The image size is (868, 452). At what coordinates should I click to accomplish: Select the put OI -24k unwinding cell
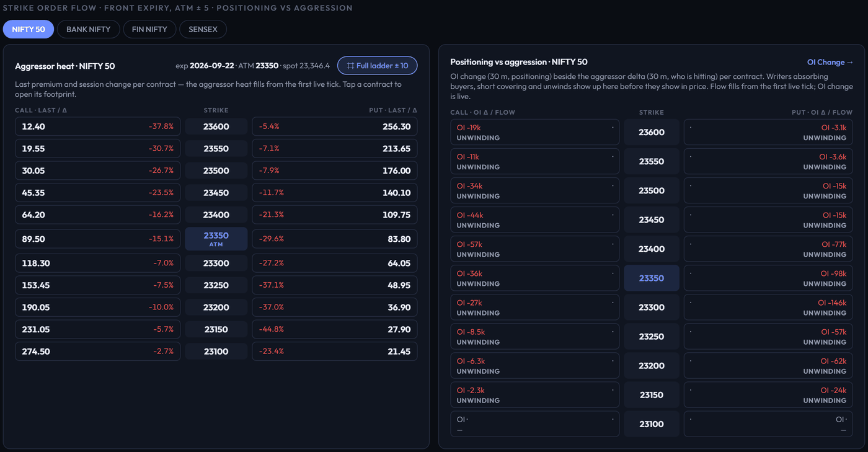[x=768, y=394]
